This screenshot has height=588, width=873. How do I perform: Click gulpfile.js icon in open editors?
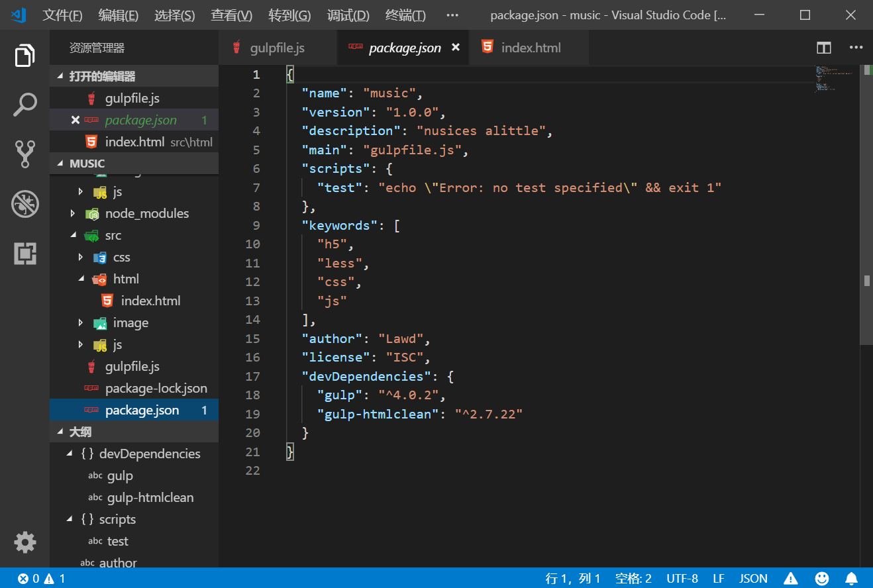91,98
